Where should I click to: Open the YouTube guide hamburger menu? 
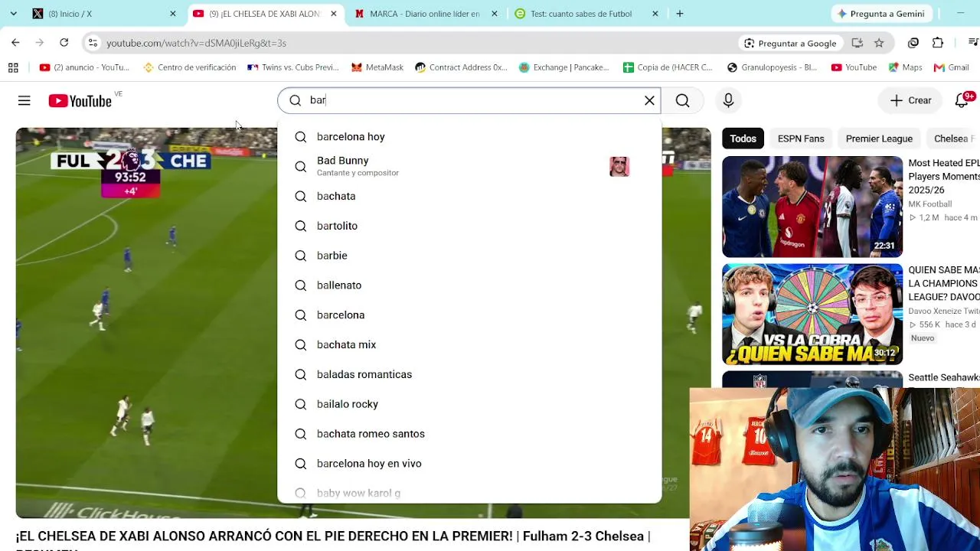24,100
